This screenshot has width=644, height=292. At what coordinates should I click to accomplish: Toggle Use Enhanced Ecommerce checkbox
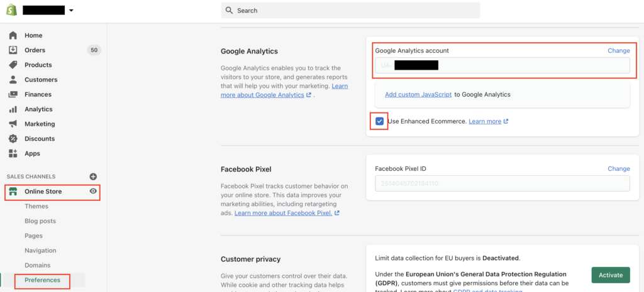[x=379, y=121]
